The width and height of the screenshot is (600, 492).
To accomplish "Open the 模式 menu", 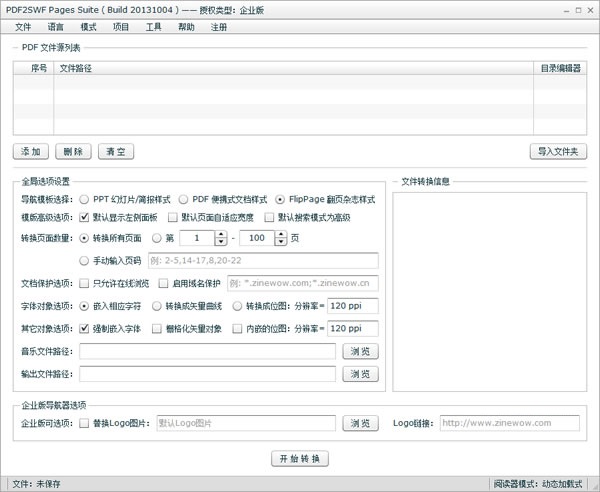I will [x=88, y=27].
